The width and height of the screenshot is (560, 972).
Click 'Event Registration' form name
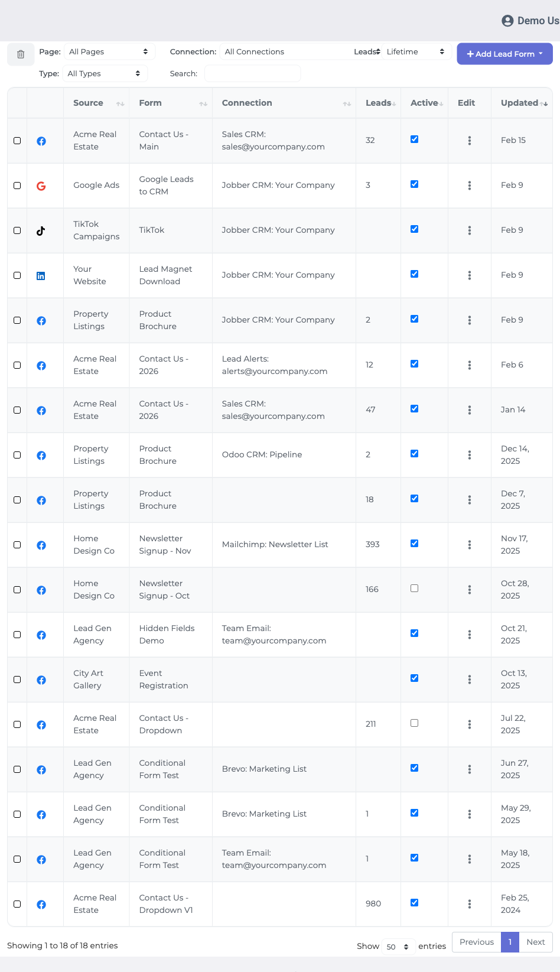click(x=164, y=680)
